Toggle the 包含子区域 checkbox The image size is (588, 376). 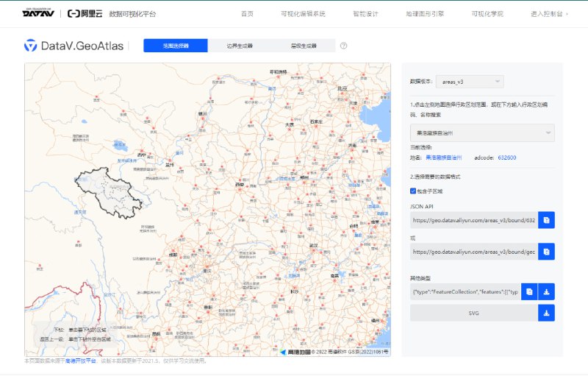click(x=413, y=191)
